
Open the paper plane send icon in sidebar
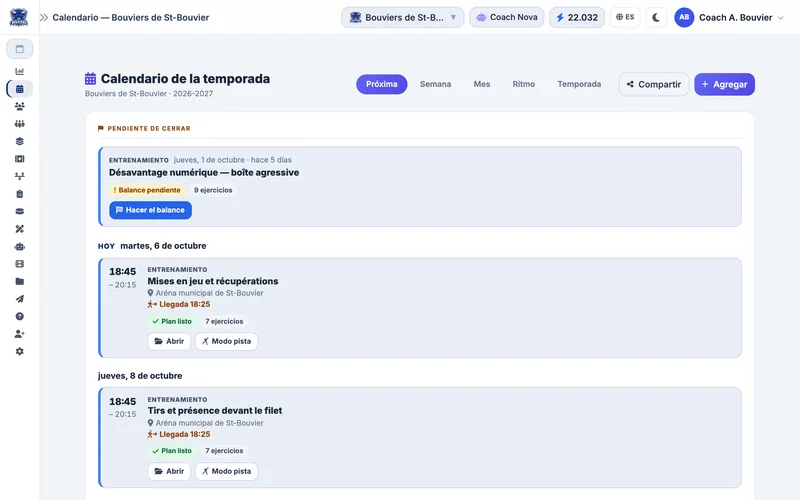click(x=19, y=299)
